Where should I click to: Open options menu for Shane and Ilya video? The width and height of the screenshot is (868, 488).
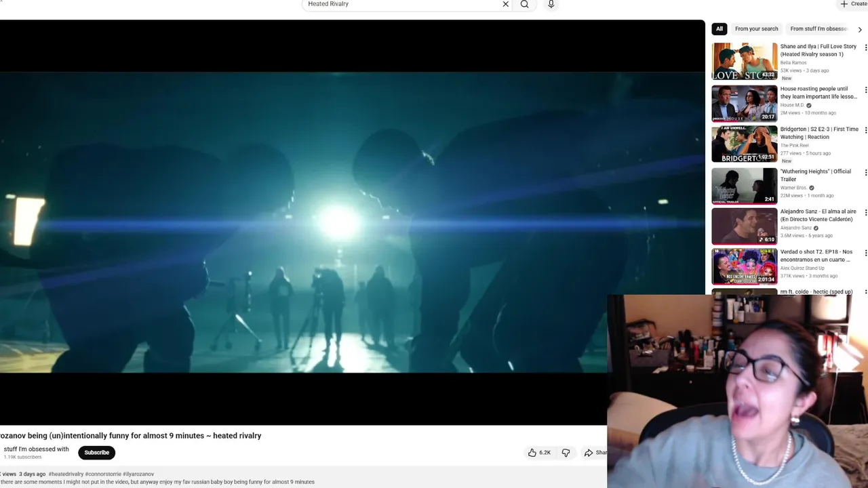865,48
